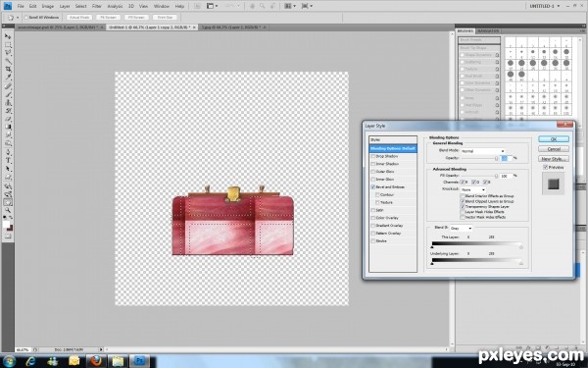Click the Photoshop logo icon
588x368 pixels.
8,6
